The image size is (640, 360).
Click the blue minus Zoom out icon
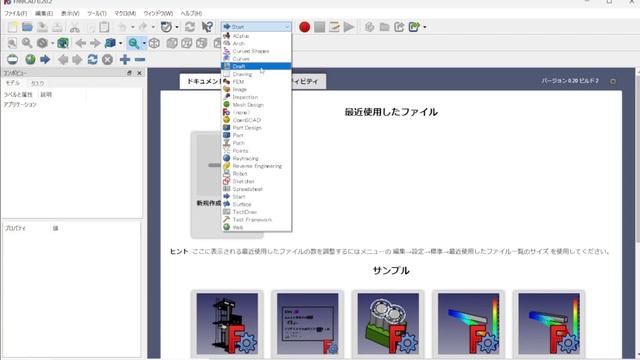140,60
